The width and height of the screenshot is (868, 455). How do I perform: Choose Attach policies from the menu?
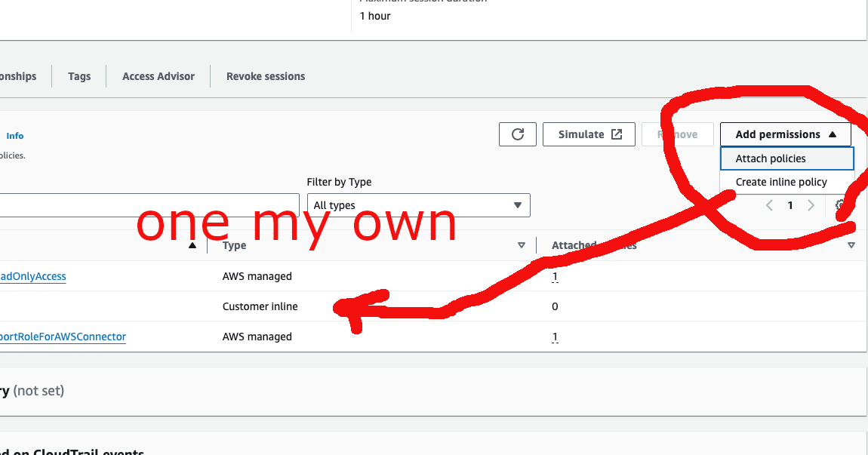pos(771,158)
